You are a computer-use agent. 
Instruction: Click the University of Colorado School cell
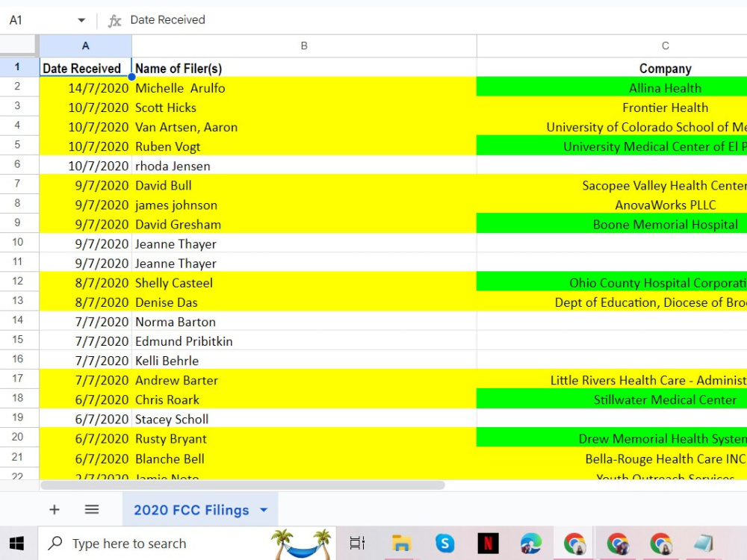[x=613, y=127]
